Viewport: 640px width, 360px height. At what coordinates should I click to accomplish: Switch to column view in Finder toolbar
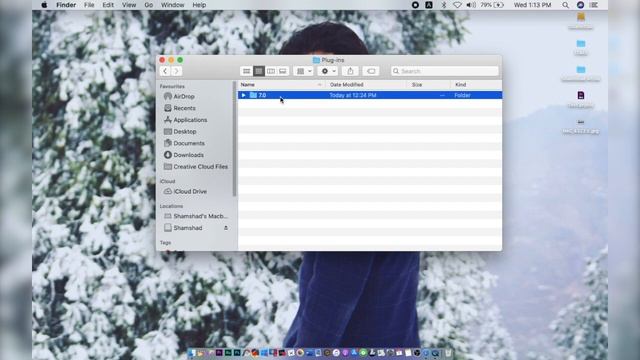coord(271,71)
